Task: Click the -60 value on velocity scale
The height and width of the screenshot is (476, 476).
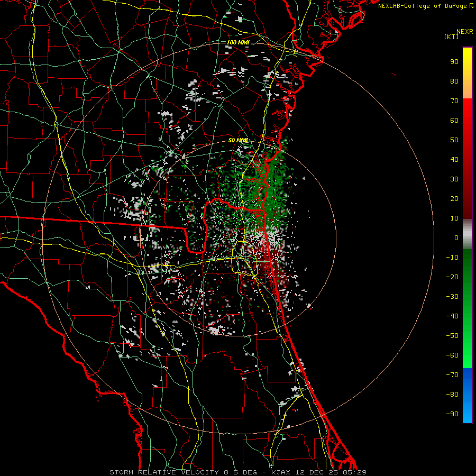Action: pyautogui.click(x=452, y=355)
